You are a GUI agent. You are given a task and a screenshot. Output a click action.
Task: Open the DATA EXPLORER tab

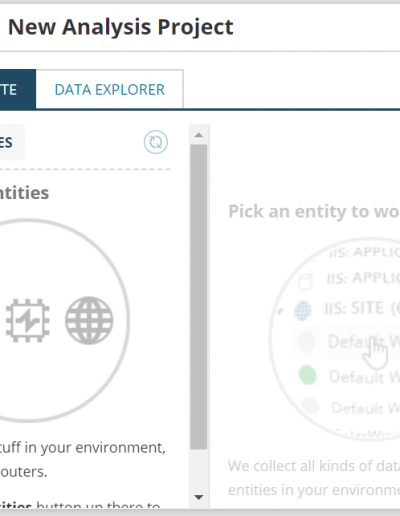coord(109,90)
